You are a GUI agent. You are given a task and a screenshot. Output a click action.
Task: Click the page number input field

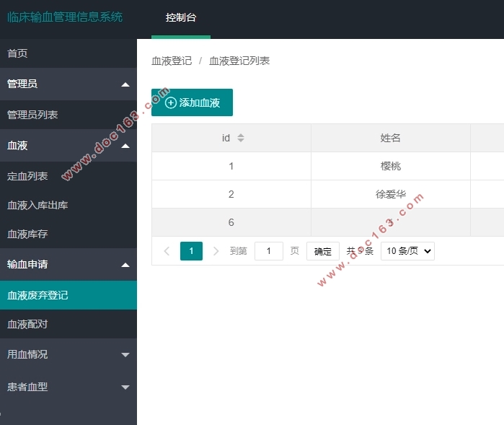pos(269,251)
